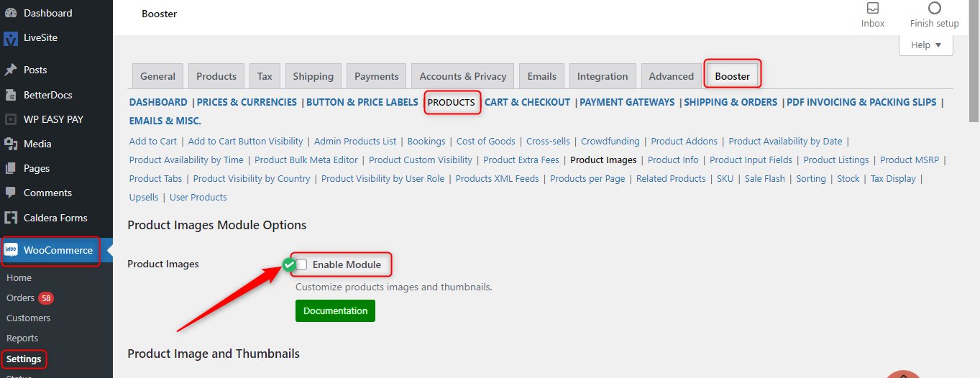
Task: Click the BetterDocs icon in sidebar
Action: (11, 95)
